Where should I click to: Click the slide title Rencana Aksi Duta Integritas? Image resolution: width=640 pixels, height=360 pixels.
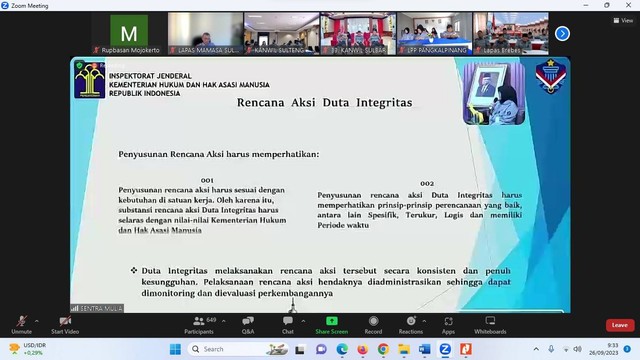pos(324,102)
